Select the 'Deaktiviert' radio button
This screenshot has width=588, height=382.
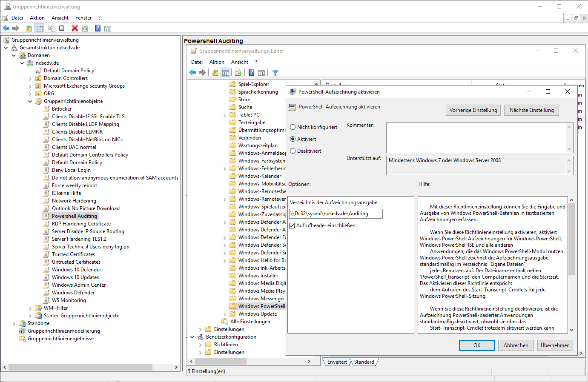click(293, 151)
